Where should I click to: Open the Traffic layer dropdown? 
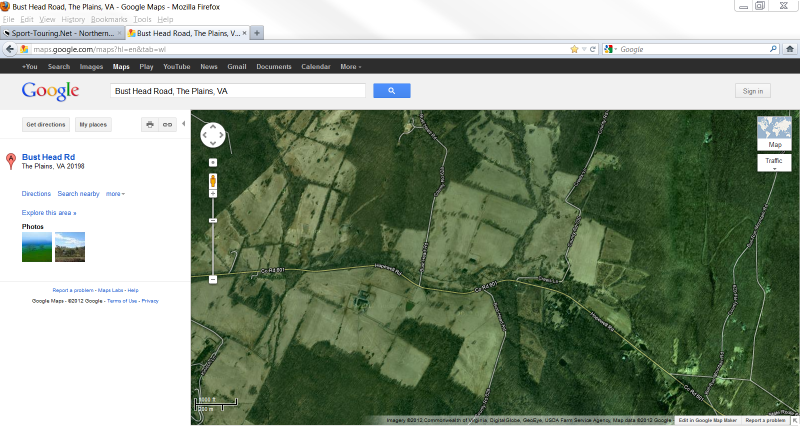(x=774, y=163)
